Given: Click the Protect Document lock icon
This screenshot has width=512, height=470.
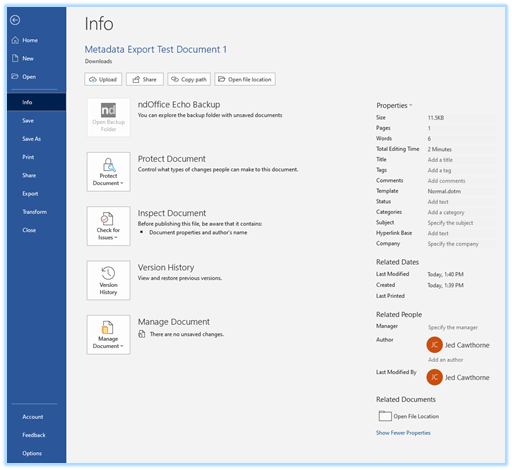Looking at the screenshot, I should click(109, 165).
